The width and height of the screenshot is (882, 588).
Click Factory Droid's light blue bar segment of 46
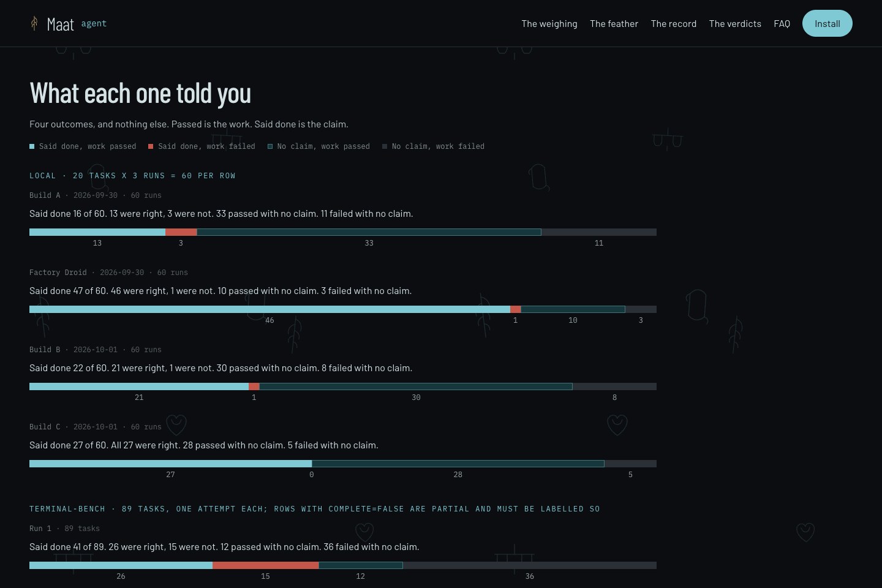pos(269,309)
